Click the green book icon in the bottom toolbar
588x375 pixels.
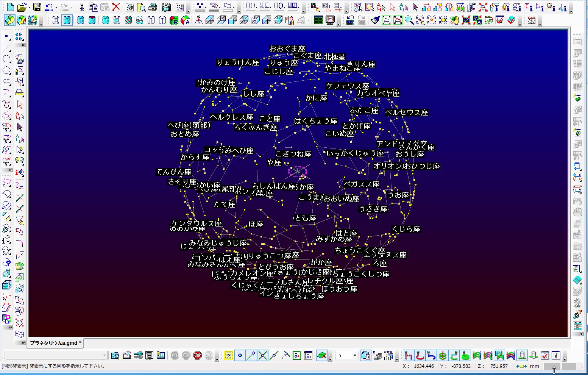[322, 355]
